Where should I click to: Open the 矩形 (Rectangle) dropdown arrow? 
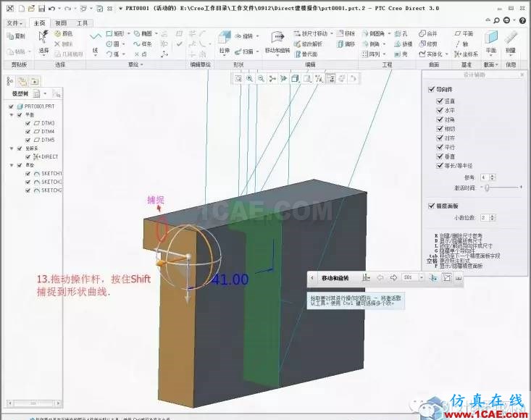tap(128, 33)
